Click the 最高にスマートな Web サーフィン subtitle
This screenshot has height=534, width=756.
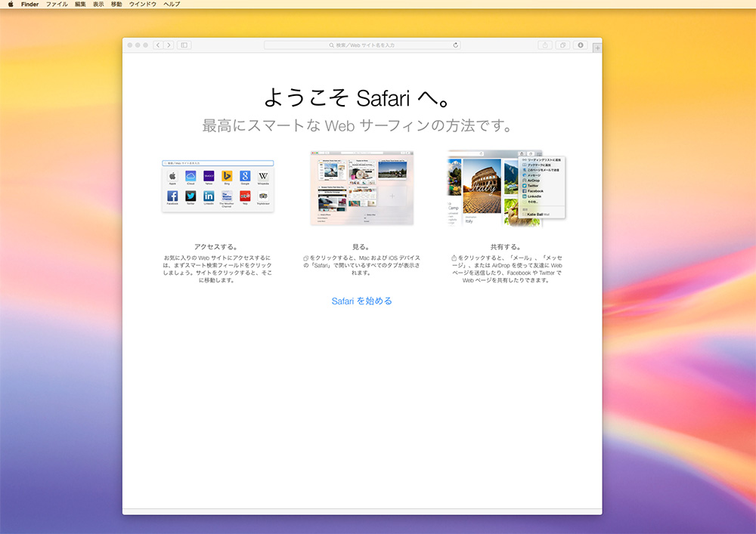(358, 125)
